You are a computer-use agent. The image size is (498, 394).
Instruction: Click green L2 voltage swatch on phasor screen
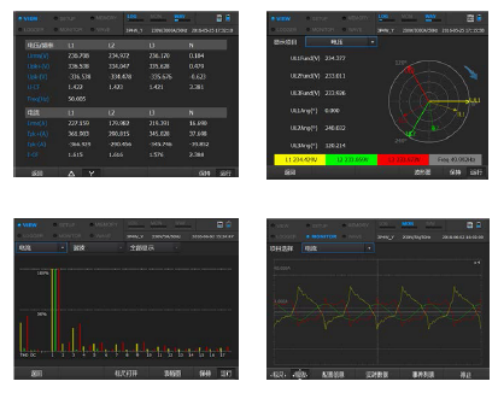tap(351, 160)
